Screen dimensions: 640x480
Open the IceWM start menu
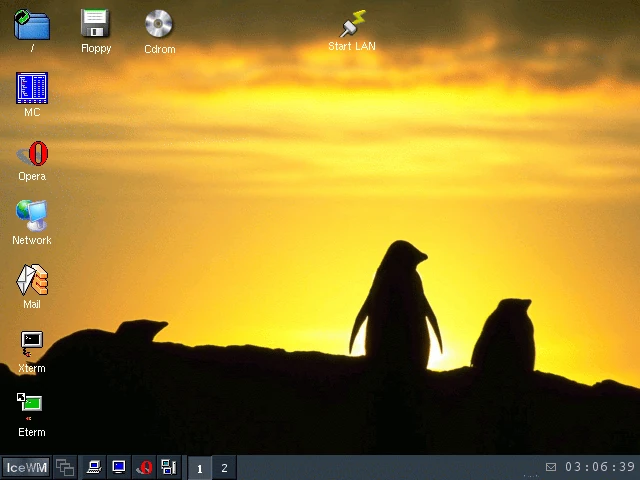pos(26,467)
